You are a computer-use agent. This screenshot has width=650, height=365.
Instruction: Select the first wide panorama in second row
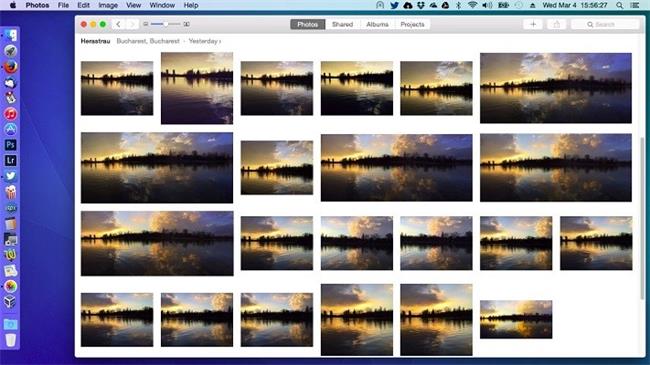(x=157, y=168)
